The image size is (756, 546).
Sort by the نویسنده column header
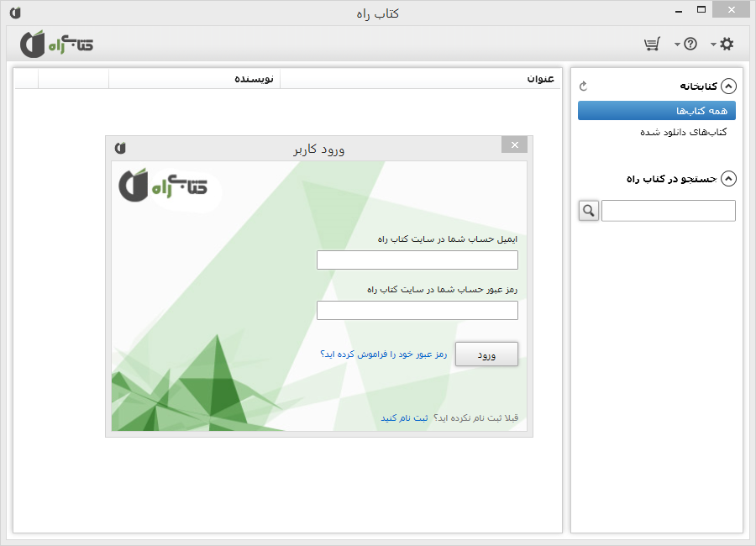(x=194, y=79)
